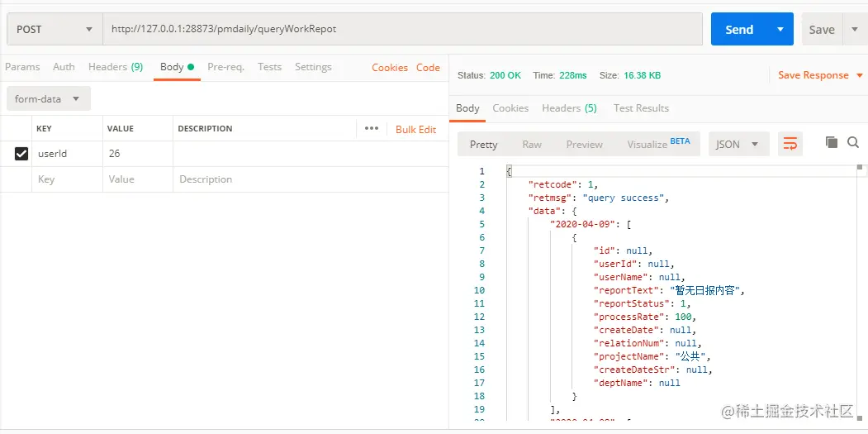Select the Preview view mode
This screenshot has width=868, height=434.
pos(584,144)
